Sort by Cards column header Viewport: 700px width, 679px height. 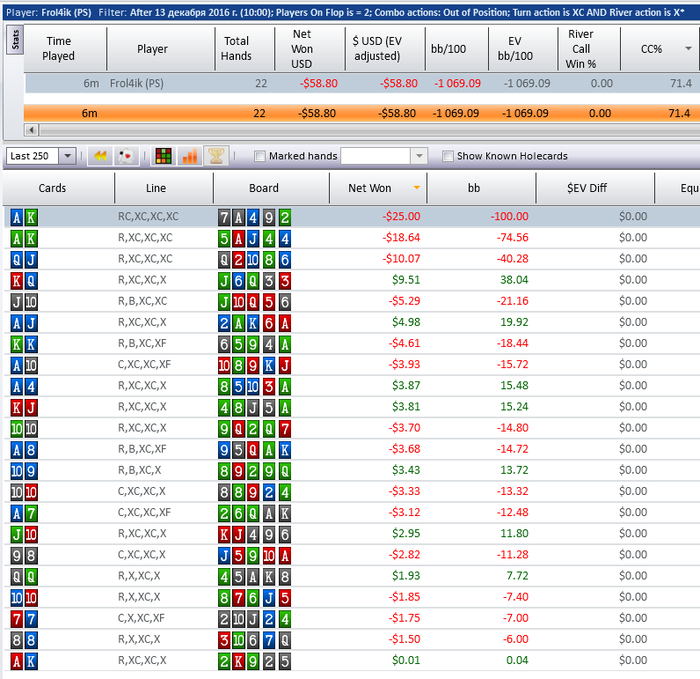[x=58, y=188]
